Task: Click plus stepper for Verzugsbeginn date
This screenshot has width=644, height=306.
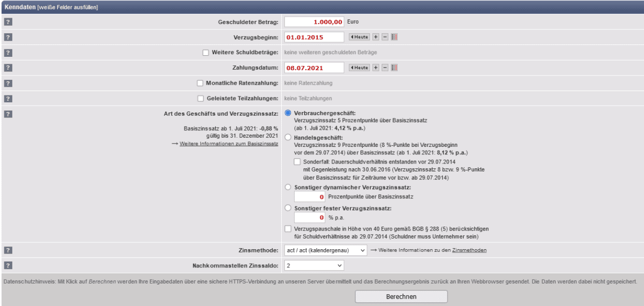Action: click(x=376, y=37)
